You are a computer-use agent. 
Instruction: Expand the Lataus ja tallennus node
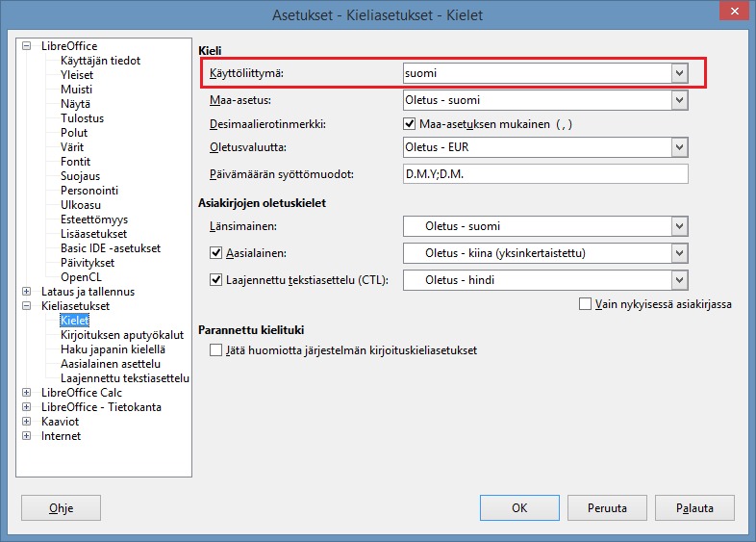coord(27,292)
